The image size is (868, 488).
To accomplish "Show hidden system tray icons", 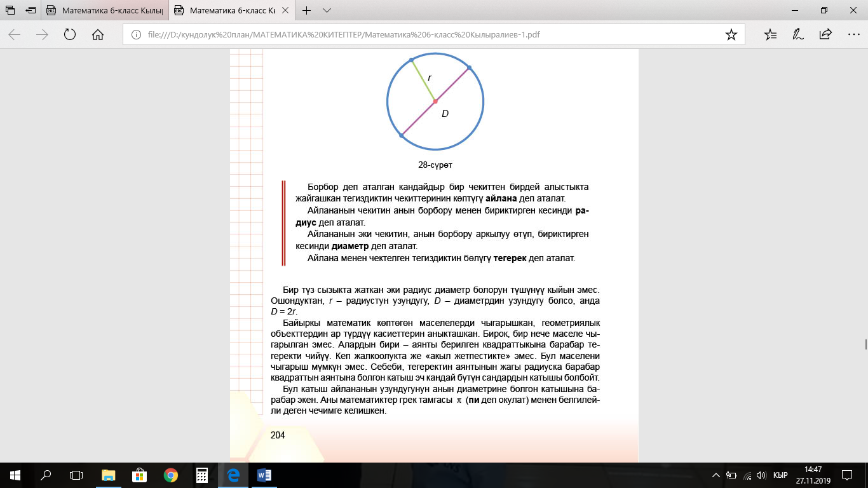I will [x=715, y=475].
